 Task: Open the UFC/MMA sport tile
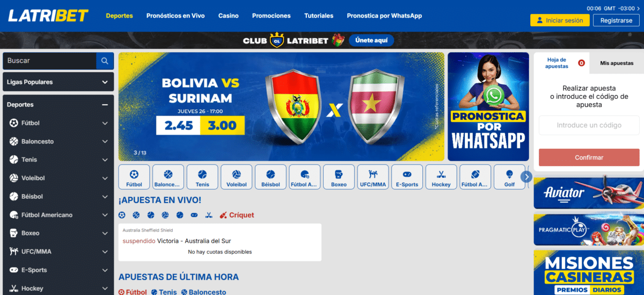coord(373,177)
